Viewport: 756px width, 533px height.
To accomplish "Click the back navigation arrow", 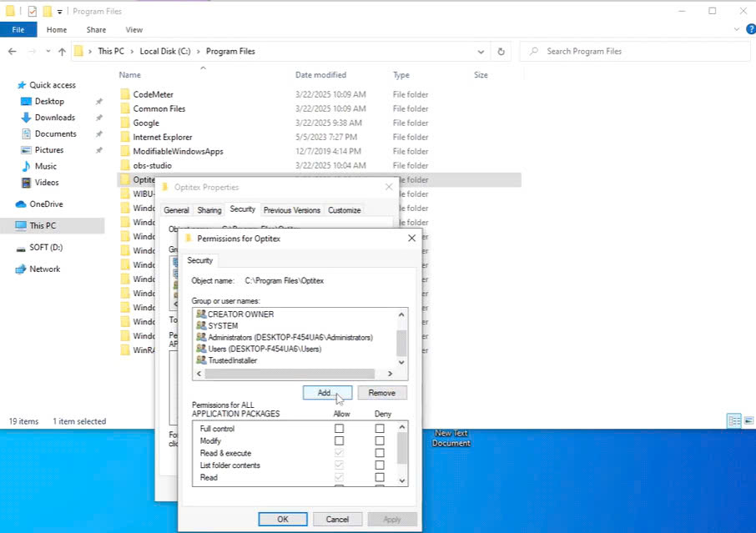I will coord(12,52).
